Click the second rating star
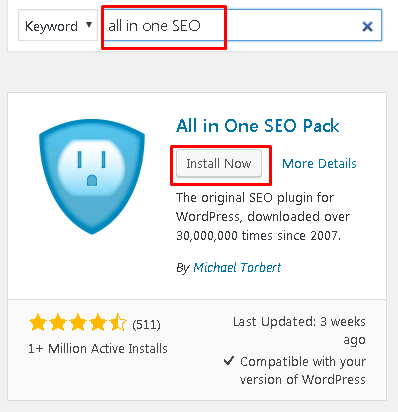Viewport: 398px width, 412px height. click(x=58, y=322)
